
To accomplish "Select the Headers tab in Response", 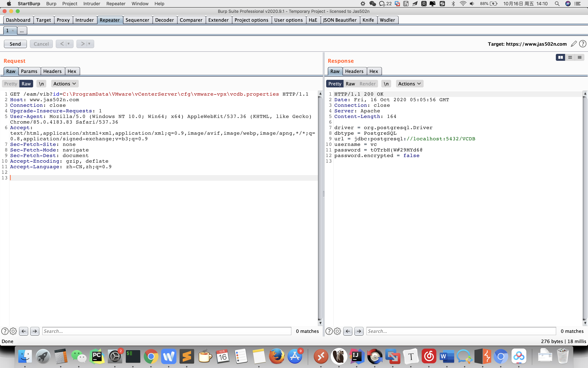I will pos(354,71).
